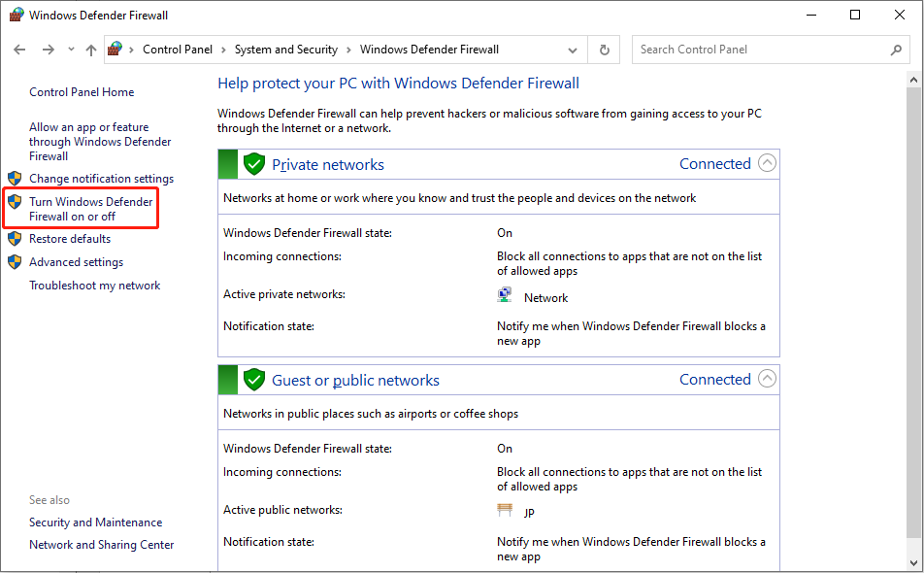Click the vertical scrollbar down arrow
The height and width of the screenshot is (573, 924).
point(914,564)
